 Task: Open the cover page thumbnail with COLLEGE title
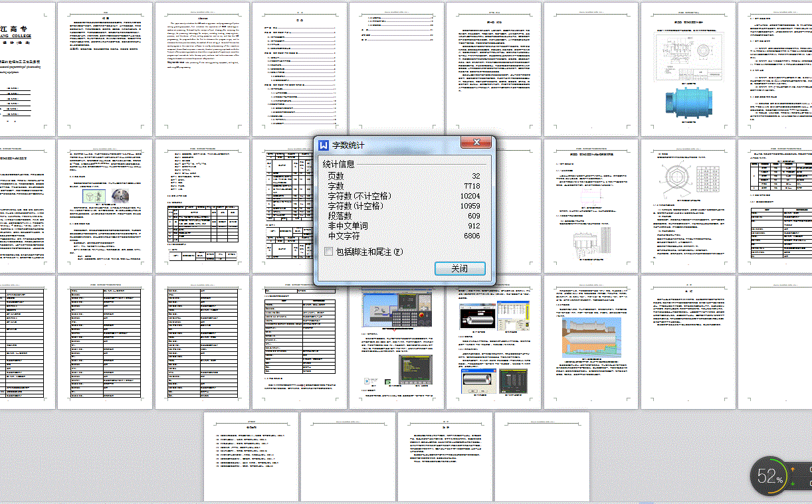(x=26, y=69)
